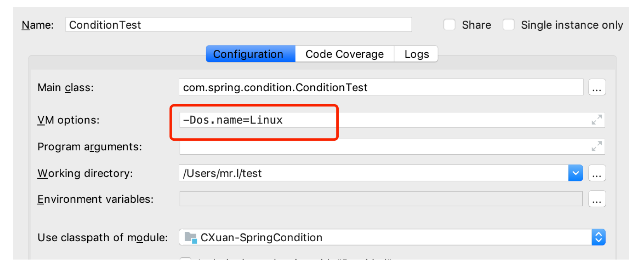Image resolution: width=644 pixels, height=265 pixels.
Task: Expand the VM options field editor
Action: 596,120
